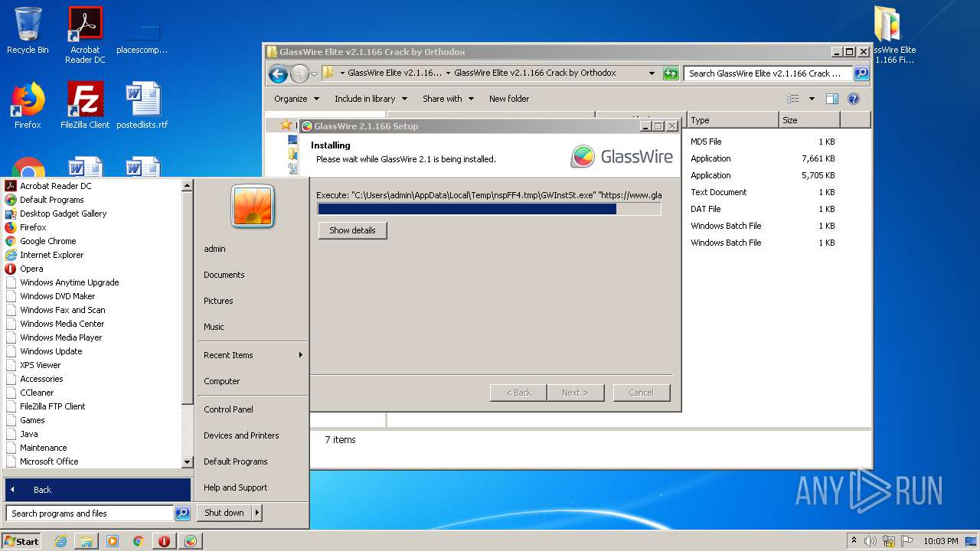Expand Microsoft Office folder in programs list

[x=49, y=461]
